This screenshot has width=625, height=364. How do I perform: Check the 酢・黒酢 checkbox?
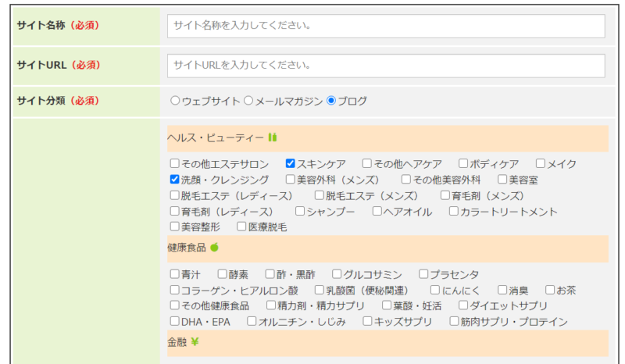coord(270,273)
